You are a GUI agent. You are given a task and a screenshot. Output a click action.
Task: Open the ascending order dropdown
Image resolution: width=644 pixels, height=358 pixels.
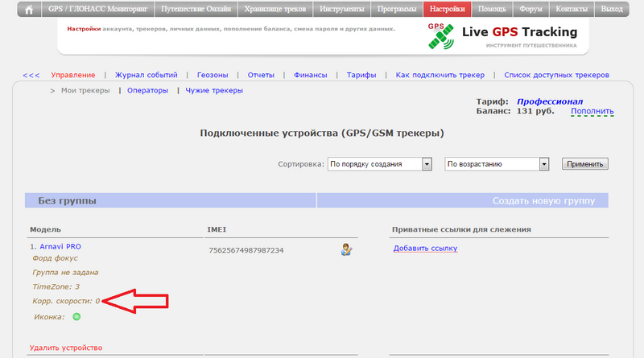click(497, 164)
